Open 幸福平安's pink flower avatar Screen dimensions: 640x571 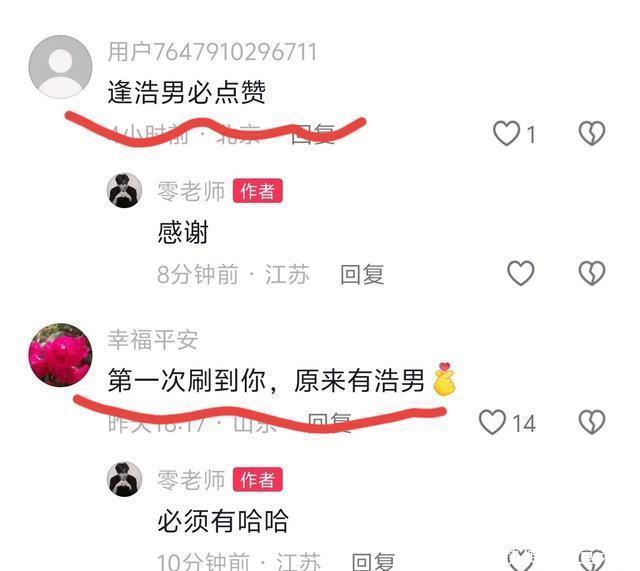(60, 355)
